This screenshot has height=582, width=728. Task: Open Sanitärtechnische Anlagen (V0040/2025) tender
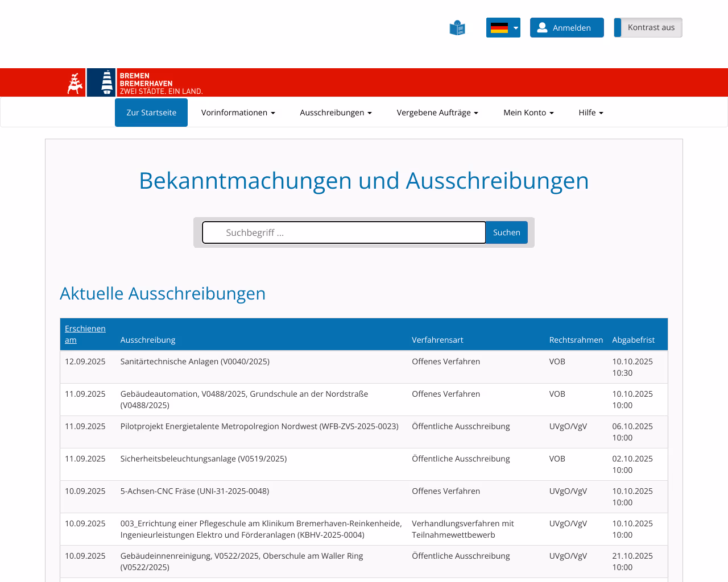195,361
